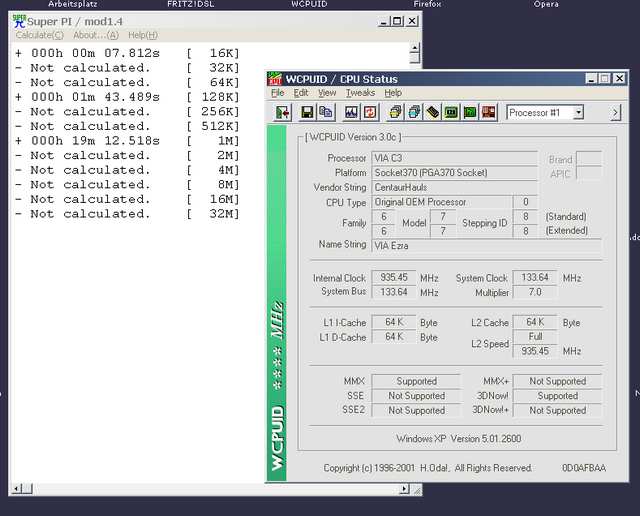Open Help(H) menu in Super PI

click(x=143, y=35)
